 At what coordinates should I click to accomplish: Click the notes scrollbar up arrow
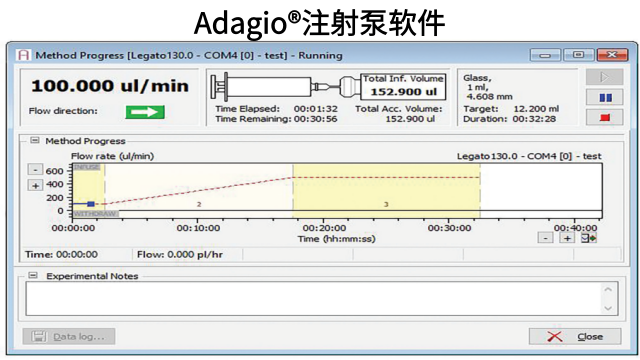click(608, 289)
